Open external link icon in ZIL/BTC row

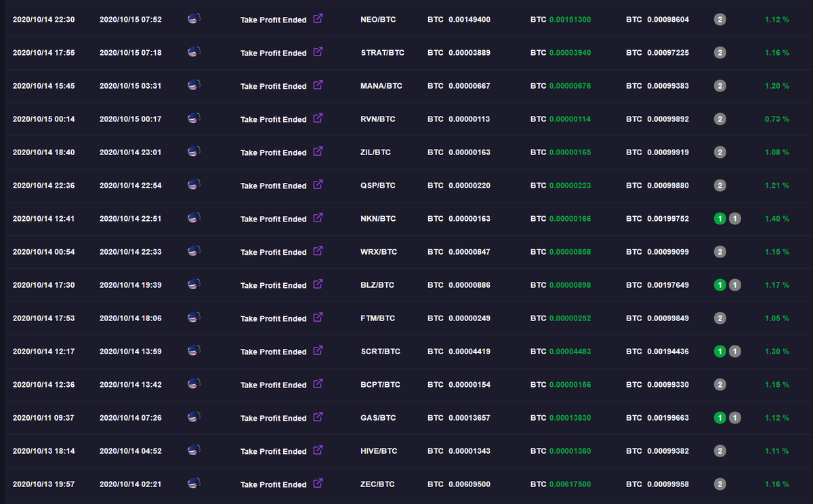click(x=318, y=152)
